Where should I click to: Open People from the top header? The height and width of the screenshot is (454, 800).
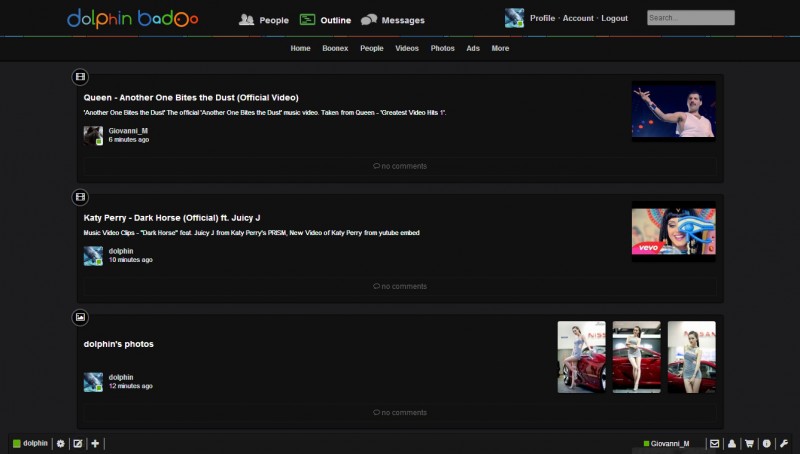point(264,20)
